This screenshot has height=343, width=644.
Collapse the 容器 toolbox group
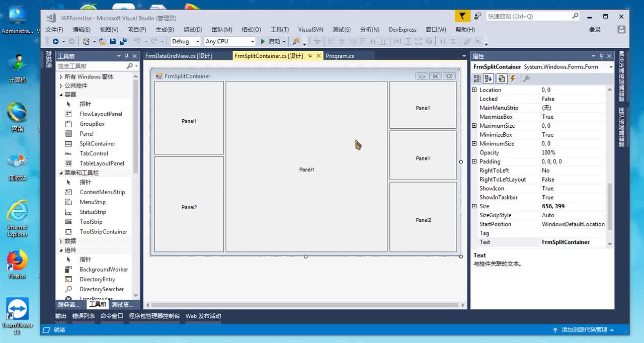(x=61, y=95)
